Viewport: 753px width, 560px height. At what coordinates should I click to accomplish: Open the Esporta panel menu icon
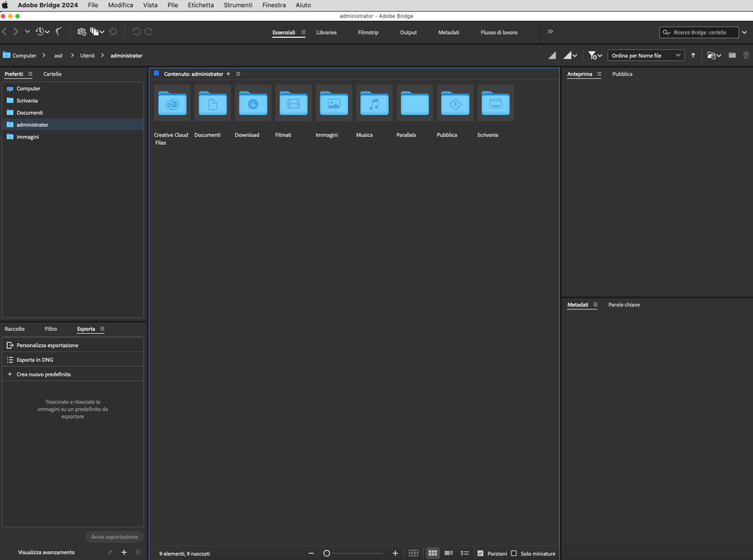pyautogui.click(x=101, y=329)
